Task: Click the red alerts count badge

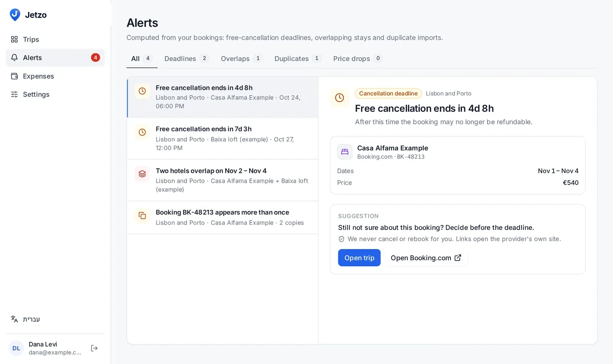Action: point(95,57)
